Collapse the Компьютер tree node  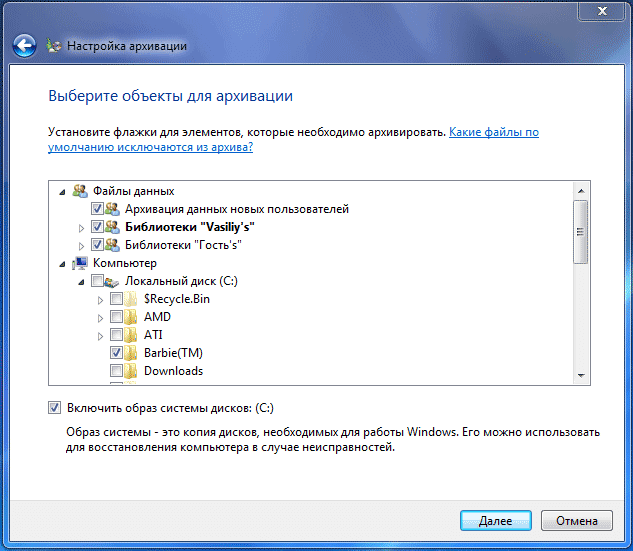(64, 263)
